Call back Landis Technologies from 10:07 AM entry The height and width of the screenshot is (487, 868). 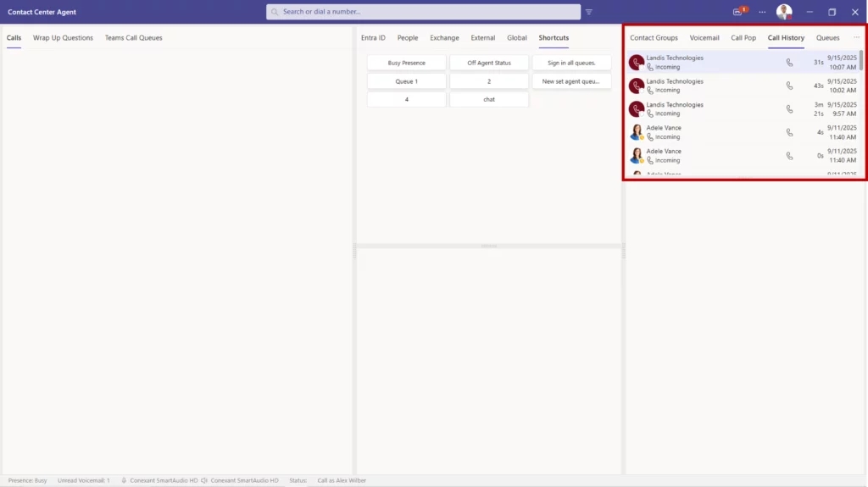point(789,63)
